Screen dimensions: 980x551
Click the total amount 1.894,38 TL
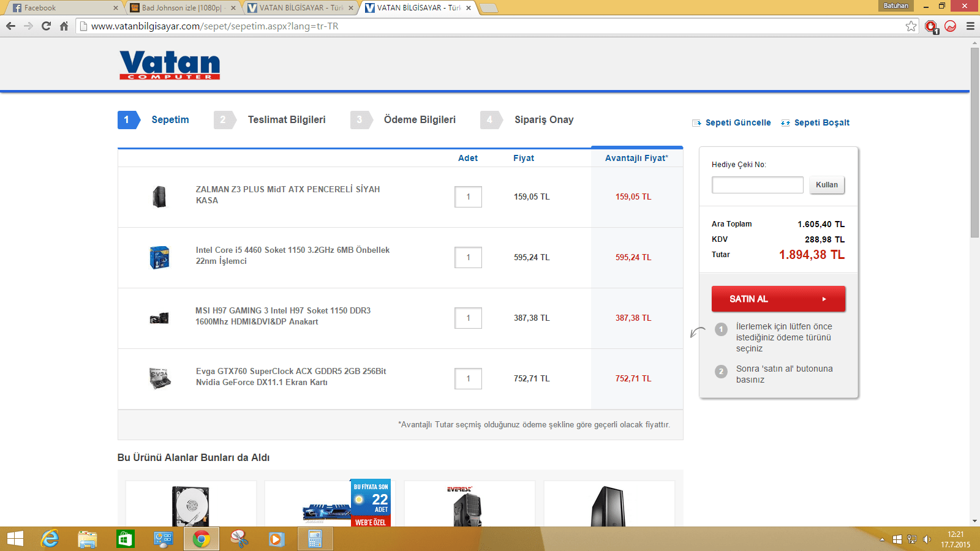click(812, 255)
